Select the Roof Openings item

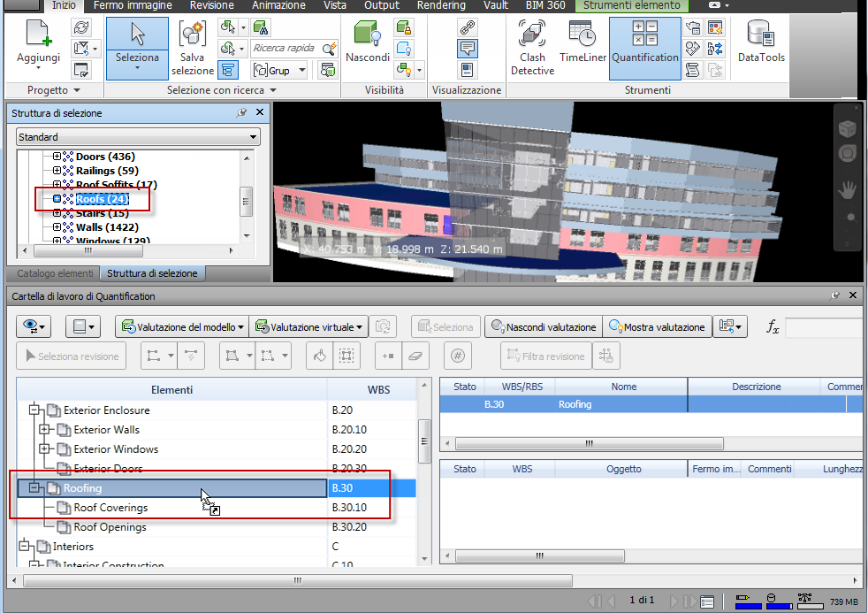tap(110, 526)
